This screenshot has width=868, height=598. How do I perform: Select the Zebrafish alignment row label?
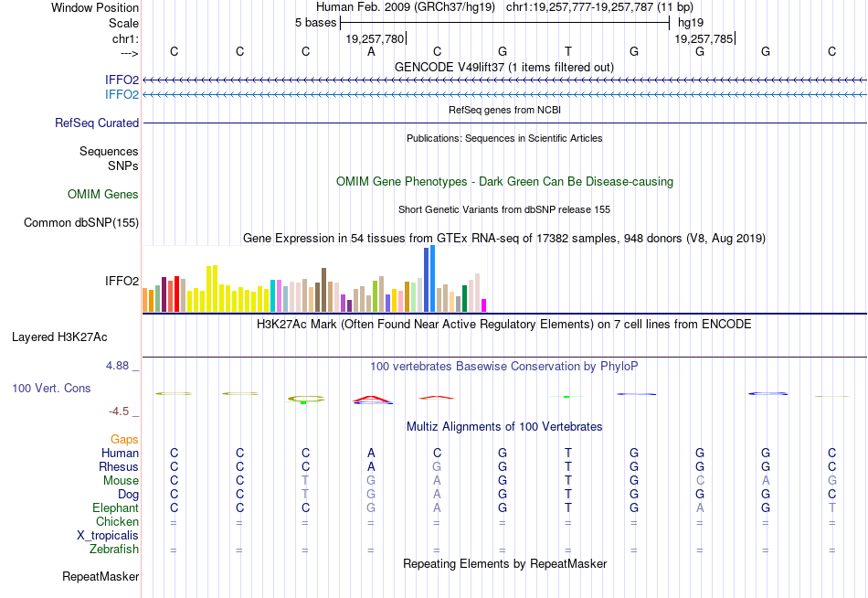click(x=114, y=550)
